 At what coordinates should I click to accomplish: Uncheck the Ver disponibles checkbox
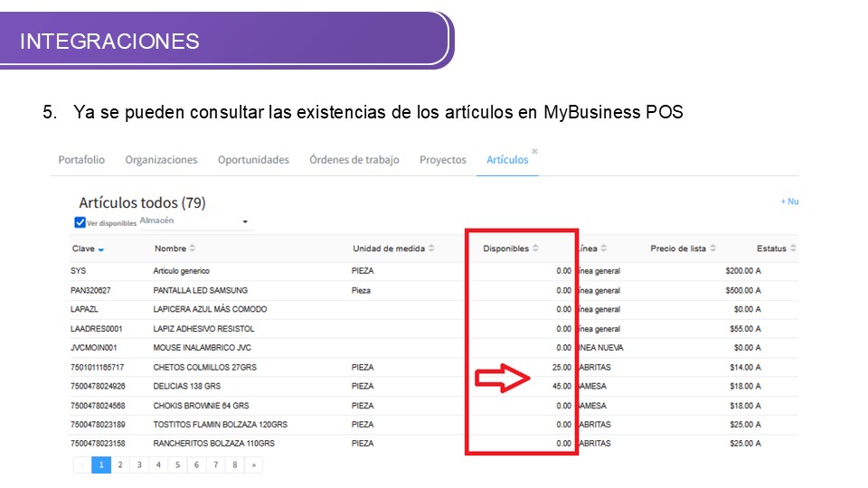pos(80,222)
